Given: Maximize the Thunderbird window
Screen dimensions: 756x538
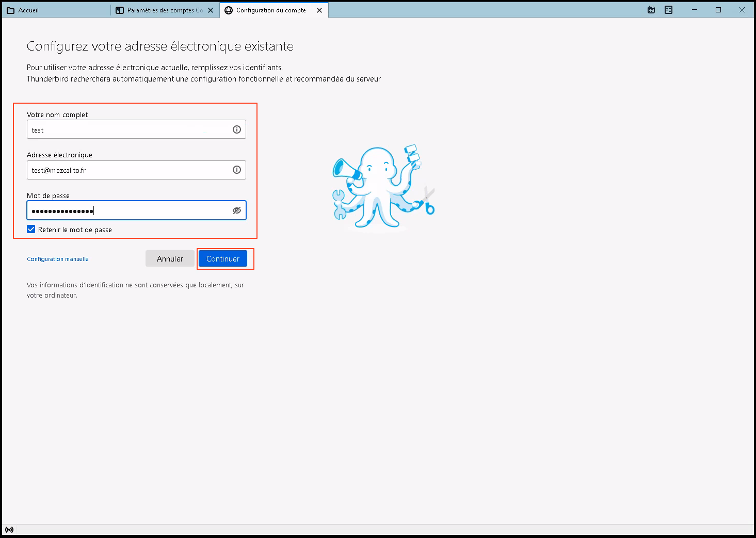Looking at the screenshot, I should tap(718, 10).
